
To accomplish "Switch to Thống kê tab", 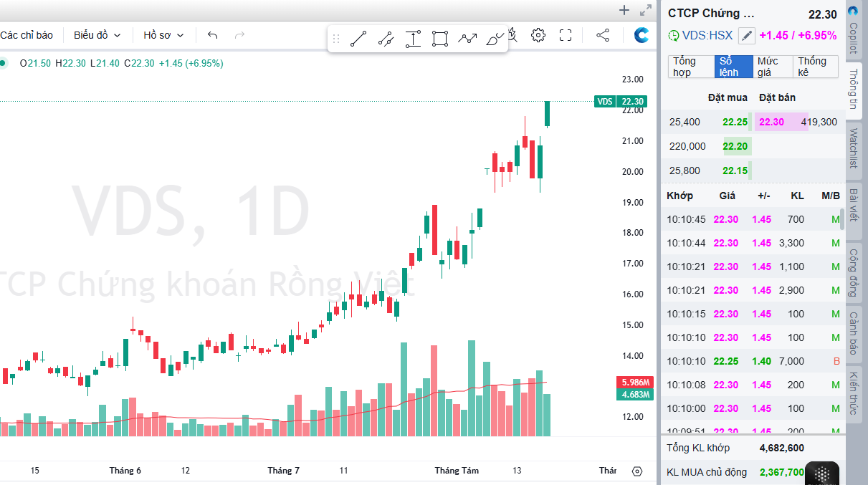I will click(816, 67).
